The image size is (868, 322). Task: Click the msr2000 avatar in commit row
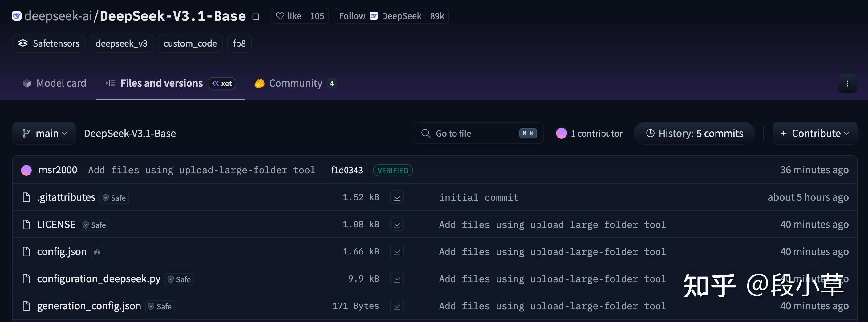[26, 170]
